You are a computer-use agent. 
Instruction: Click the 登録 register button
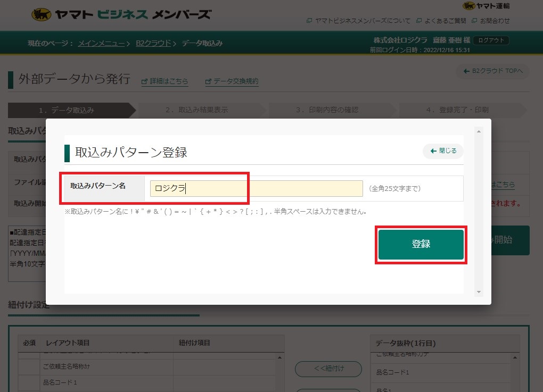[421, 244]
